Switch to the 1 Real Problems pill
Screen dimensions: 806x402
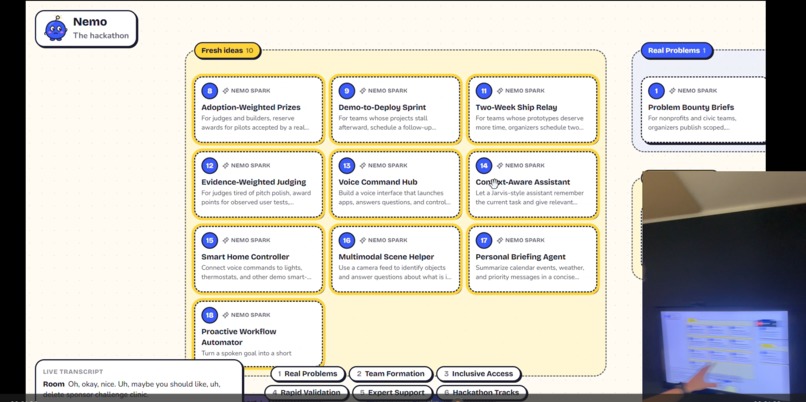(307, 374)
